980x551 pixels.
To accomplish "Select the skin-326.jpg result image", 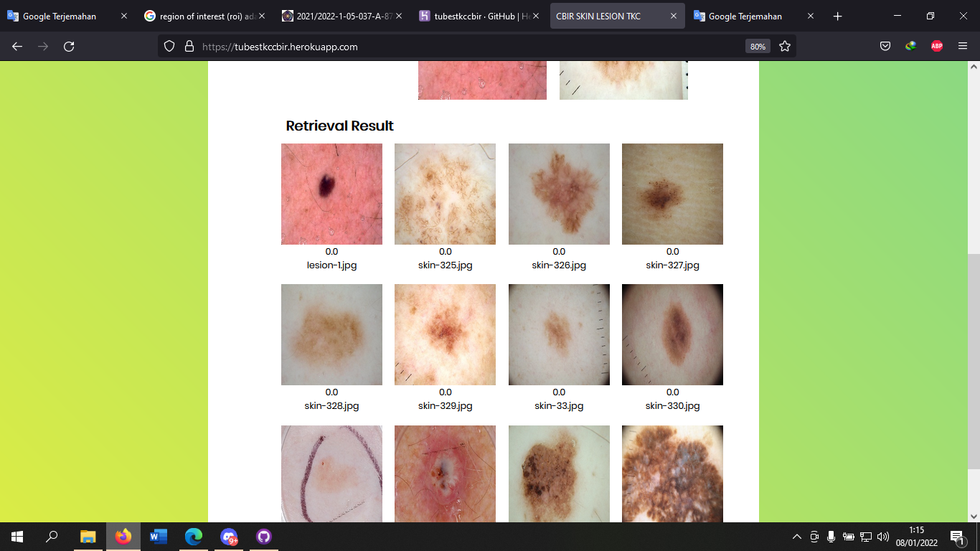I will tap(559, 194).
